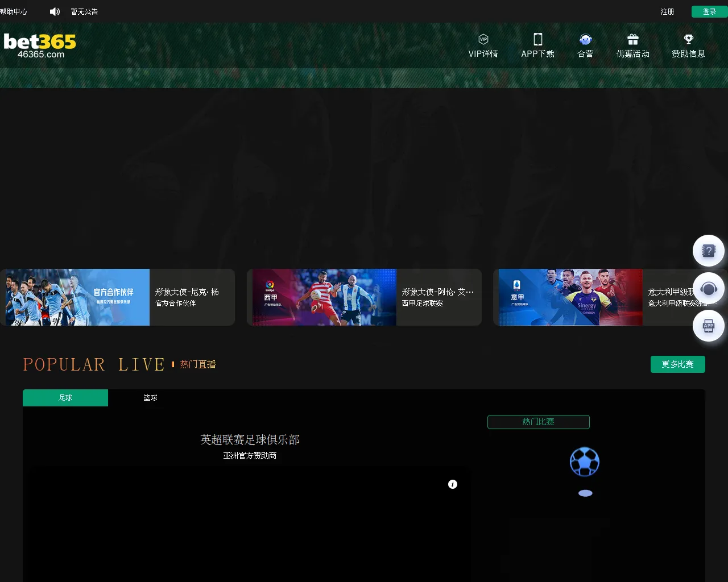Open the 合营 partnership icon

(x=585, y=39)
